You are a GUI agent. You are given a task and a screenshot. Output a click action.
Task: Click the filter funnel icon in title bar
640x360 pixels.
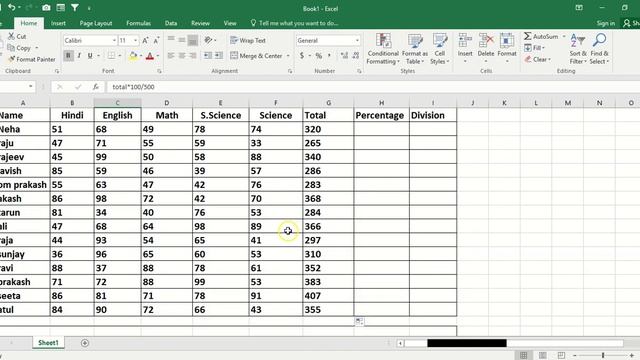75,7
